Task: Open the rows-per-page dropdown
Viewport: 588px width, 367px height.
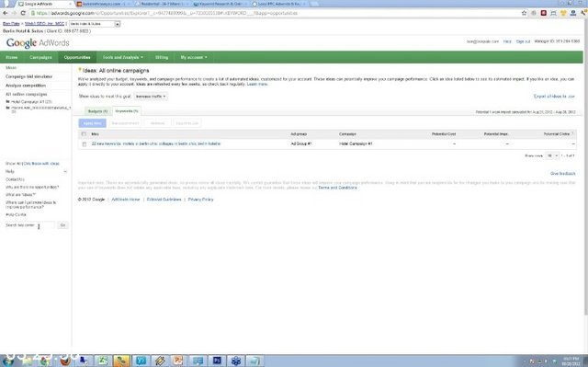Action: point(552,155)
